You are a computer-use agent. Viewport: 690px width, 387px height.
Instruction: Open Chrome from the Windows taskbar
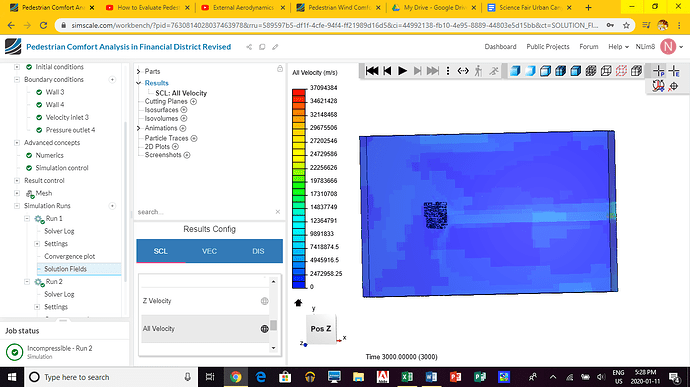point(235,377)
